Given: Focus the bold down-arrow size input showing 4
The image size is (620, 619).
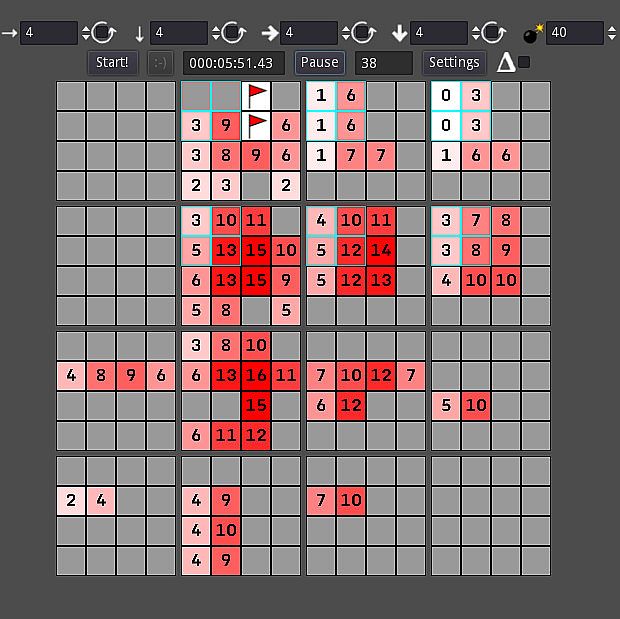Looking at the screenshot, I should (439, 33).
